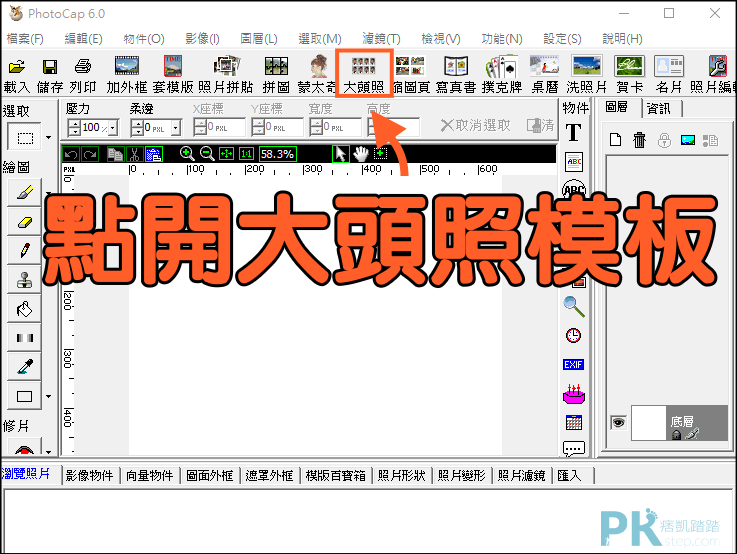This screenshot has height=554, width=737.
Task: Open the 寫真書 photo book tool
Action: (456, 75)
